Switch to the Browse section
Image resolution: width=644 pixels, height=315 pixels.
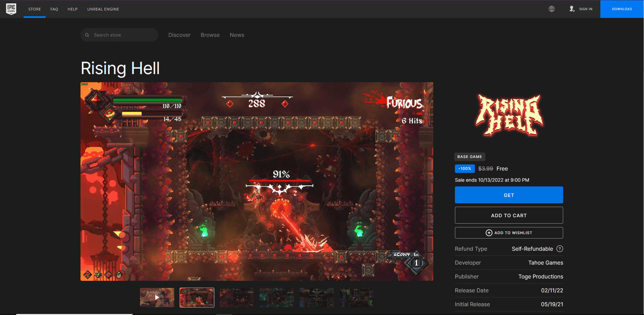210,35
